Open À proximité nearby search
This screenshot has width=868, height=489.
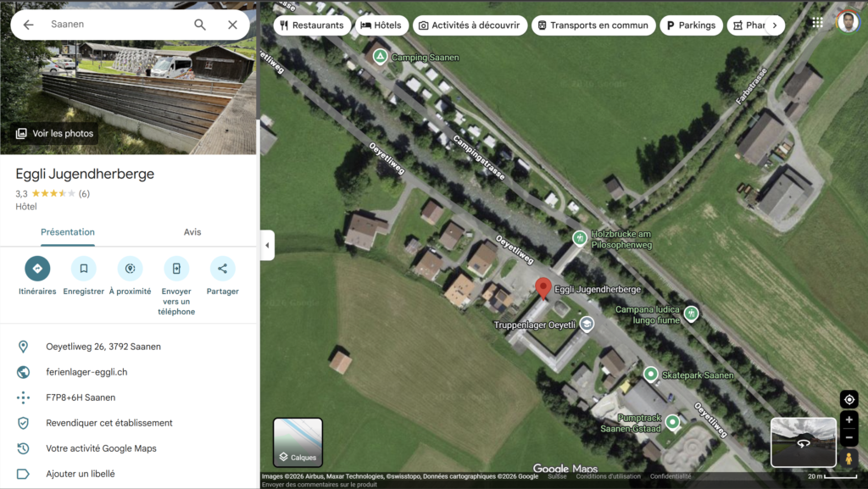click(130, 269)
